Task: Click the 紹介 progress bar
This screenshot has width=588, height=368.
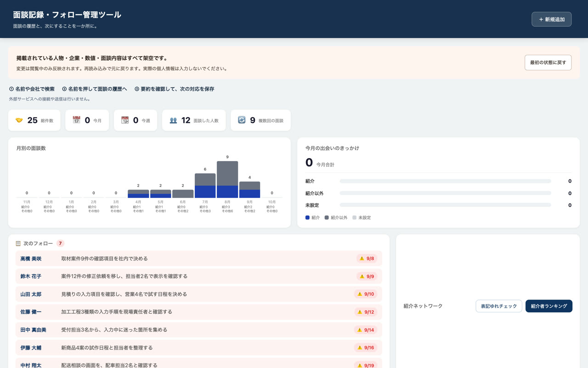Action: [x=445, y=181]
